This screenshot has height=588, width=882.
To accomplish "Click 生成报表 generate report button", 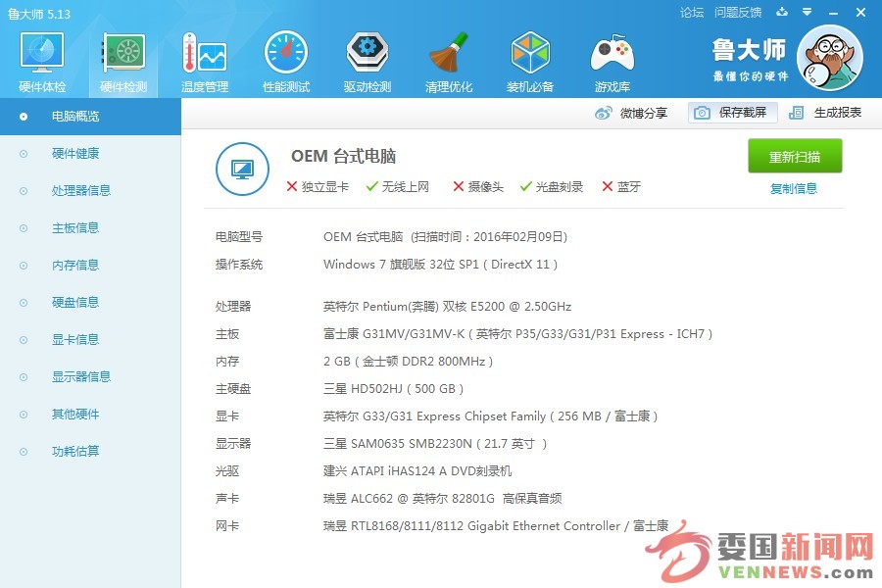I will pos(825,113).
